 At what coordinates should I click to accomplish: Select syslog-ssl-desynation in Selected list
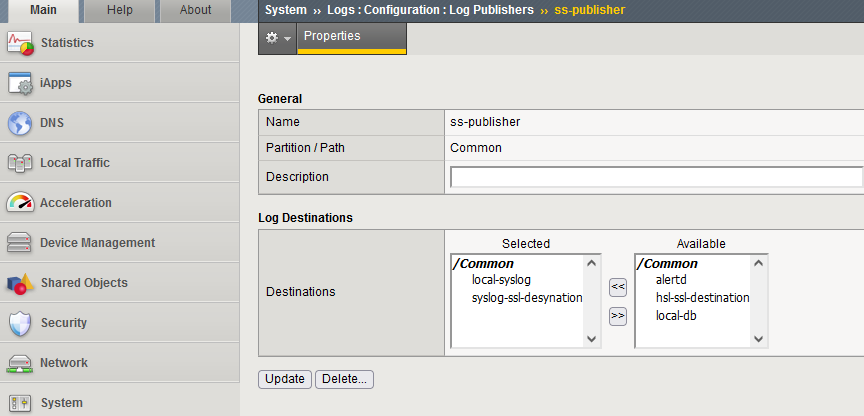coord(527,298)
